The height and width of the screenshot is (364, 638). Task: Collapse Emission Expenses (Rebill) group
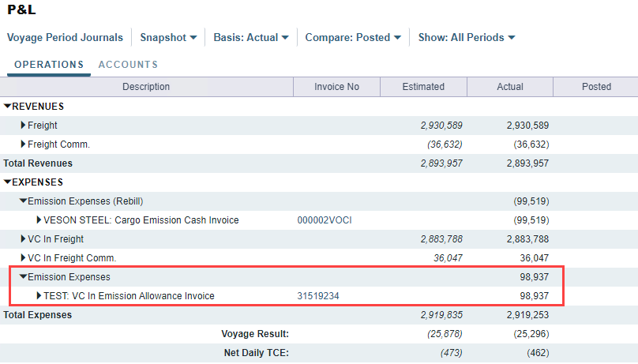pos(24,201)
